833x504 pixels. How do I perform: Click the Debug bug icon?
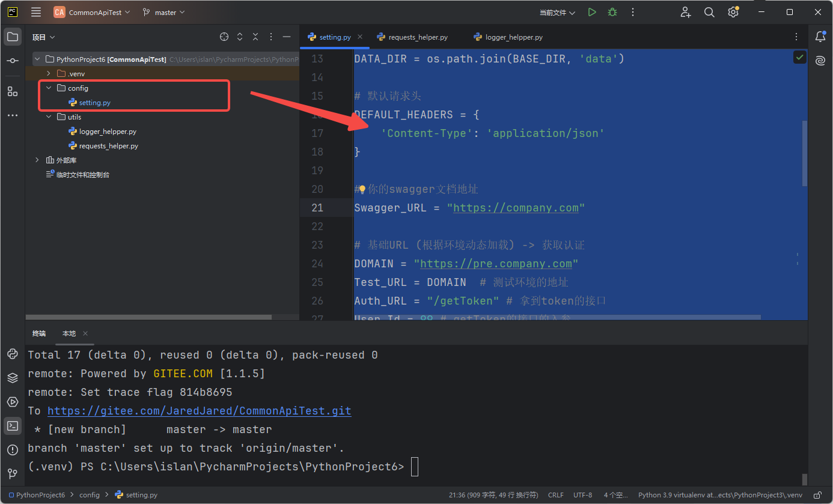(612, 12)
